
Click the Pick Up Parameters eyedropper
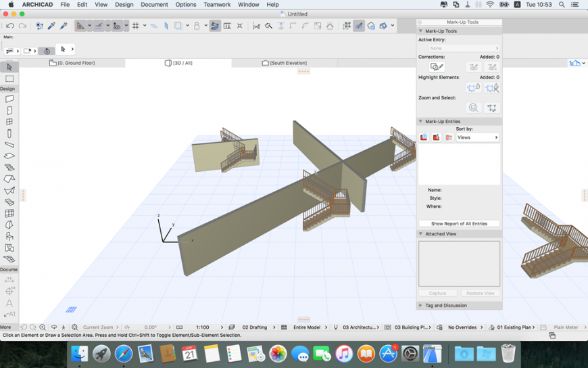[51, 26]
